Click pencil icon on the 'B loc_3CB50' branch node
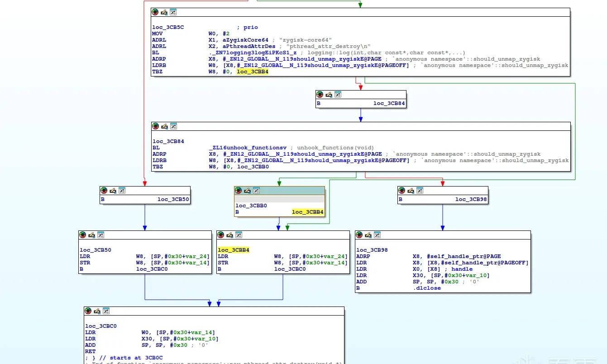The image size is (607, 364). [113, 191]
